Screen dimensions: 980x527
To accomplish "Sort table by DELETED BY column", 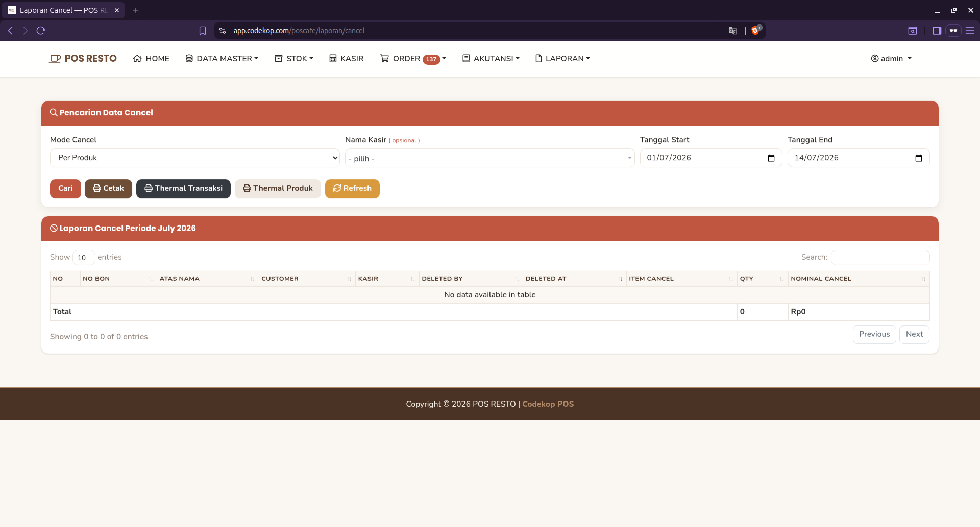I will pyautogui.click(x=471, y=279).
